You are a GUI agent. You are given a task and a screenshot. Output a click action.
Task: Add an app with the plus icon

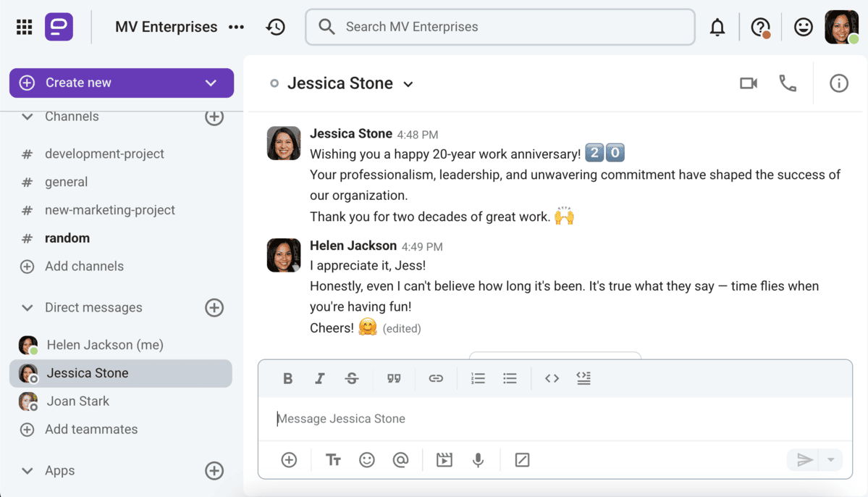tap(214, 470)
